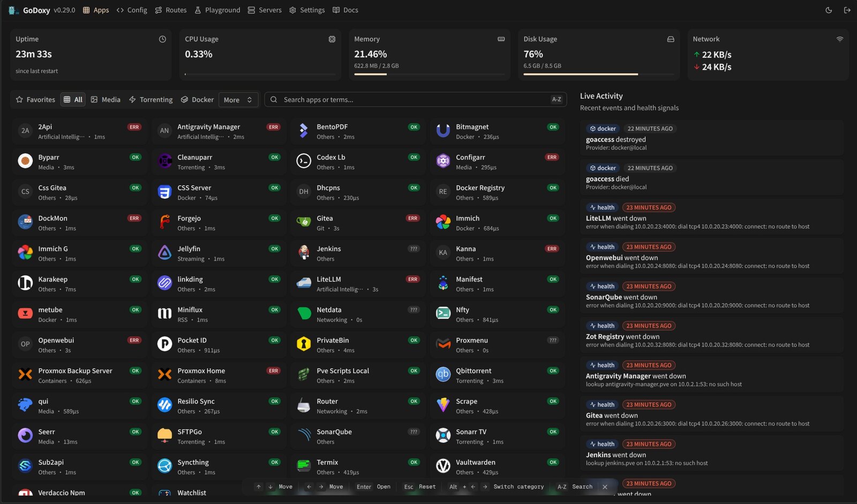Open the Proxmox Backup Server card
Screen dimensions: 857x504
(80, 375)
